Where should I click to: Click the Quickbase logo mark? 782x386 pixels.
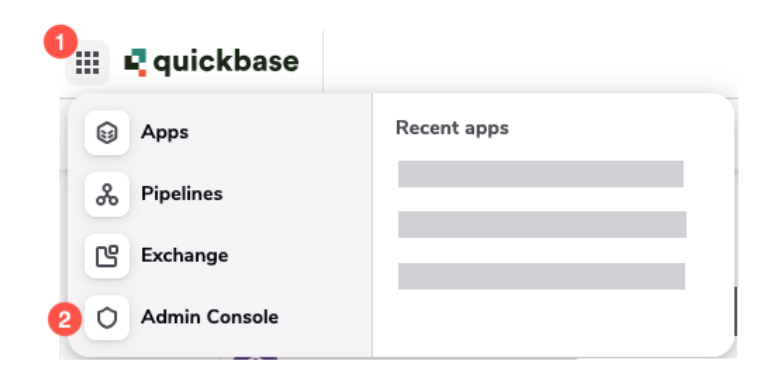click(x=135, y=62)
